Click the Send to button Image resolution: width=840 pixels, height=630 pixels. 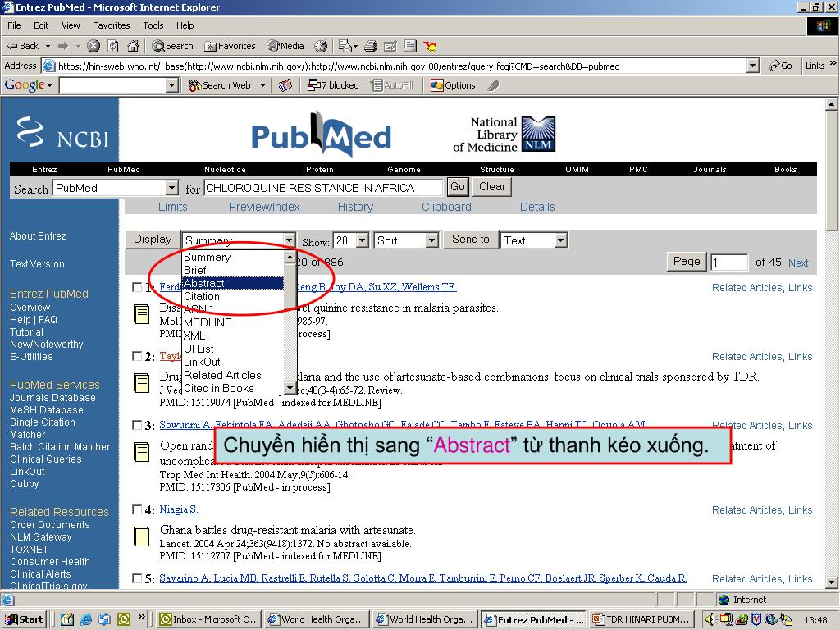tap(470, 240)
